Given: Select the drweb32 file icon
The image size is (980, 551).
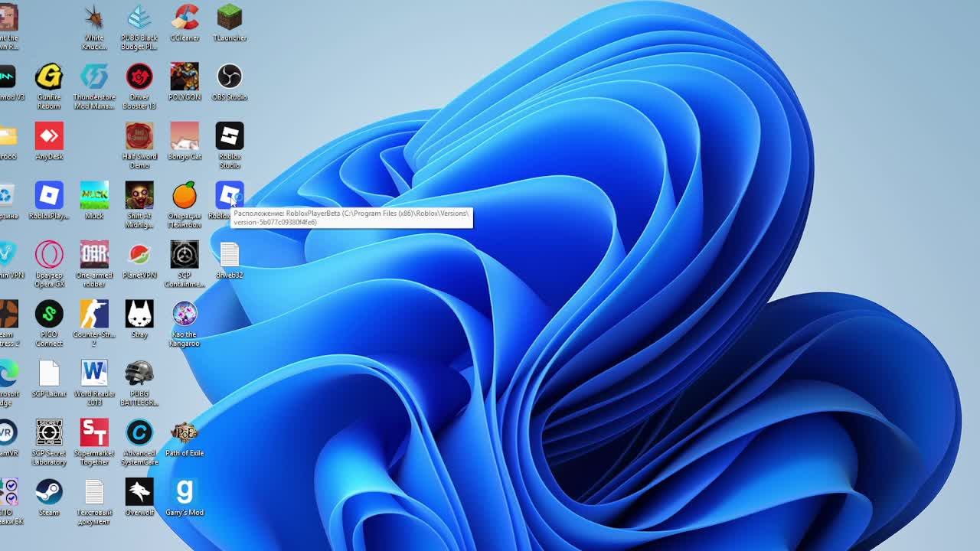Looking at the screenshot, I should click(x=230, y=260).
